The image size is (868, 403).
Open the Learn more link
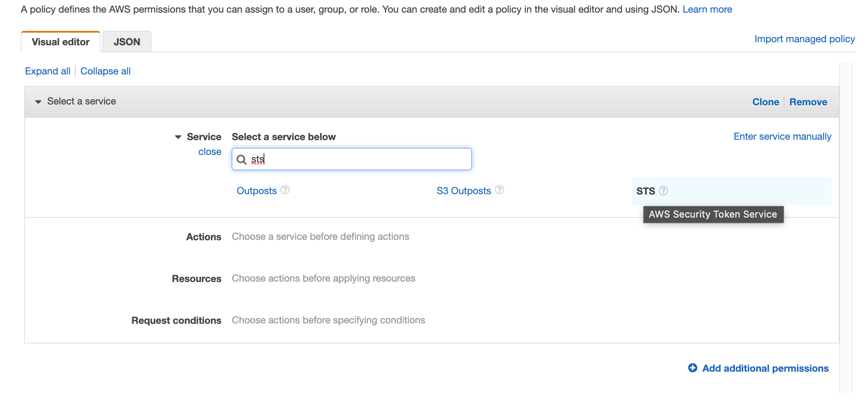point(707,9)
